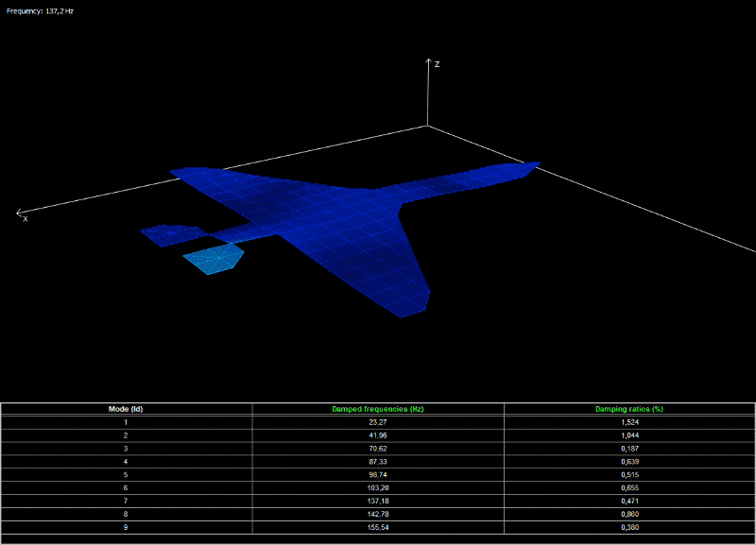Click the 137,18 Hz frequency cell

tap(378, 502)
